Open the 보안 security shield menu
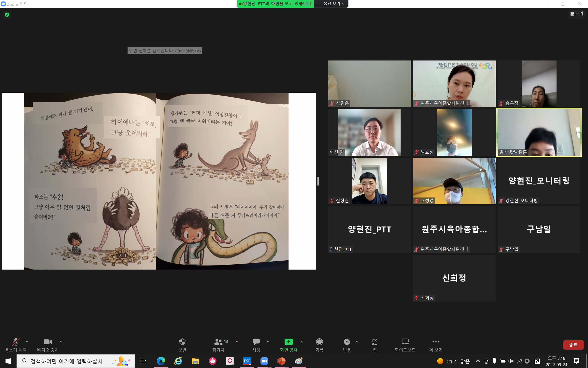 pos(182,345)
